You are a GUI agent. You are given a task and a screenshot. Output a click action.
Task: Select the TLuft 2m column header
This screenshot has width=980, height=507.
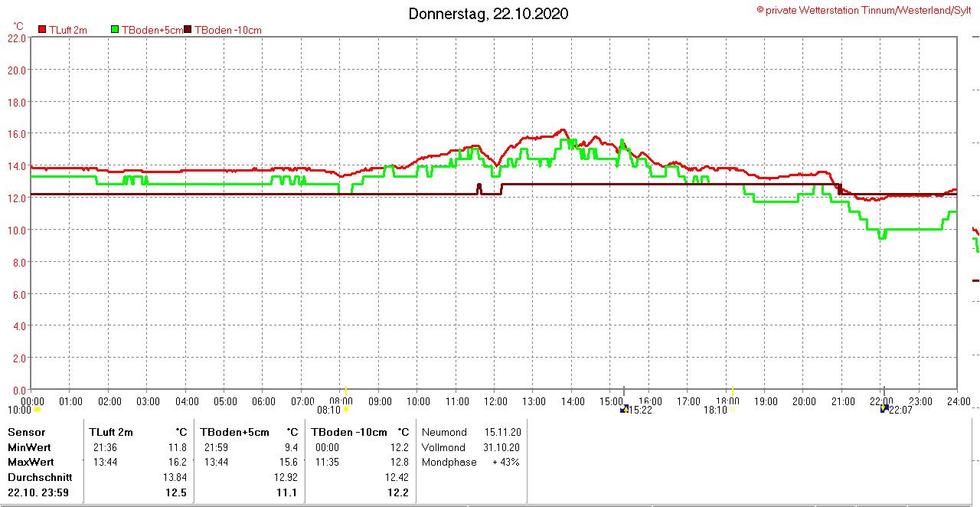point(111,432)
